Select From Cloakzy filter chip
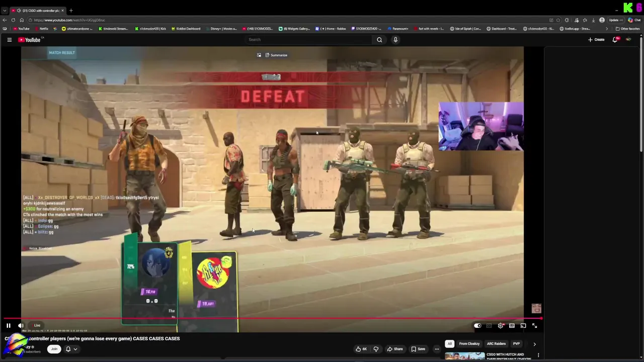Screen dimensions: 644x362 [469, 344]
